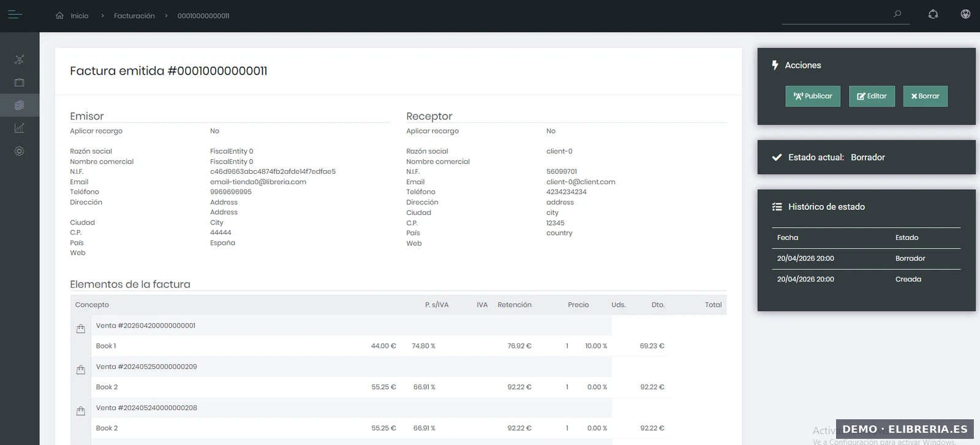
Task: Click the shopping bag icon for Book 1 sale
Action: (x=81, y=329)
